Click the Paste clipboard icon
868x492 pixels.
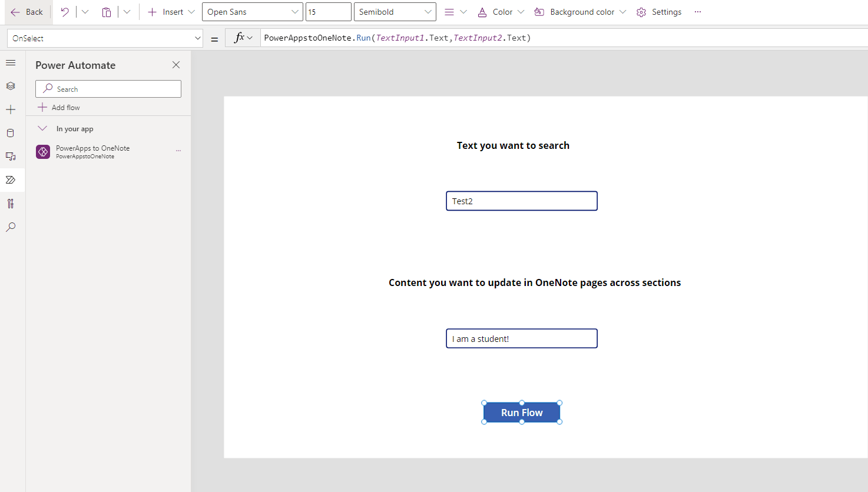107,12
